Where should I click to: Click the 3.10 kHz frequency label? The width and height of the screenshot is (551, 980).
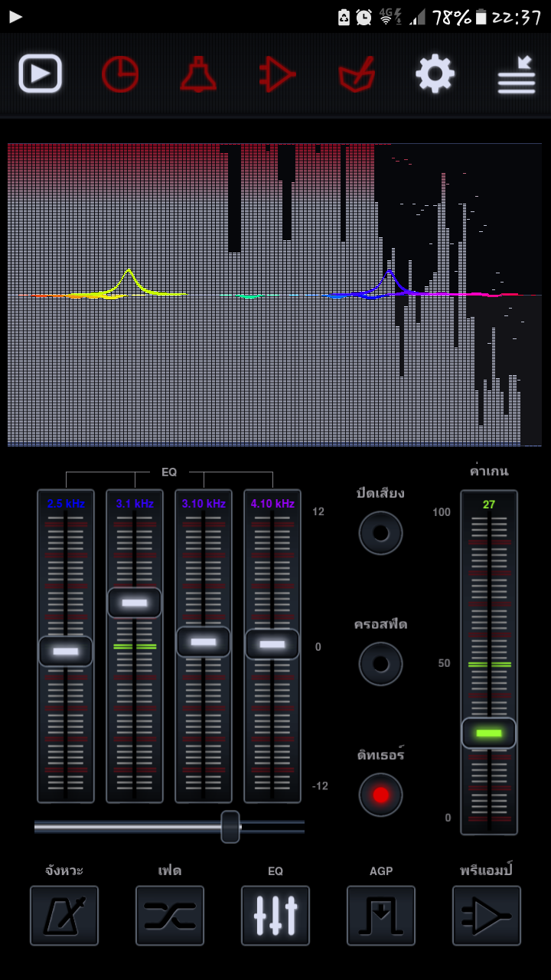tap(204, 504)
